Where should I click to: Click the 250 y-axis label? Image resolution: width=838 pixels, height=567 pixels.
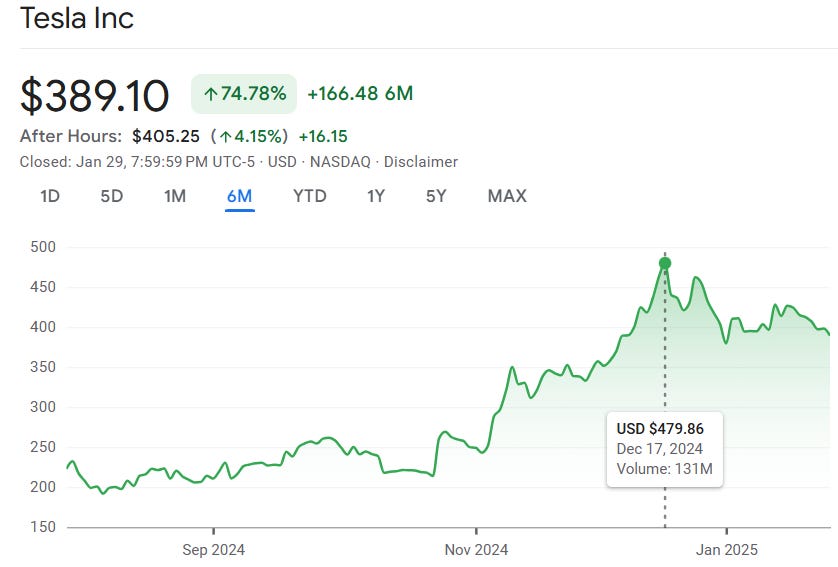click(43, 447)
